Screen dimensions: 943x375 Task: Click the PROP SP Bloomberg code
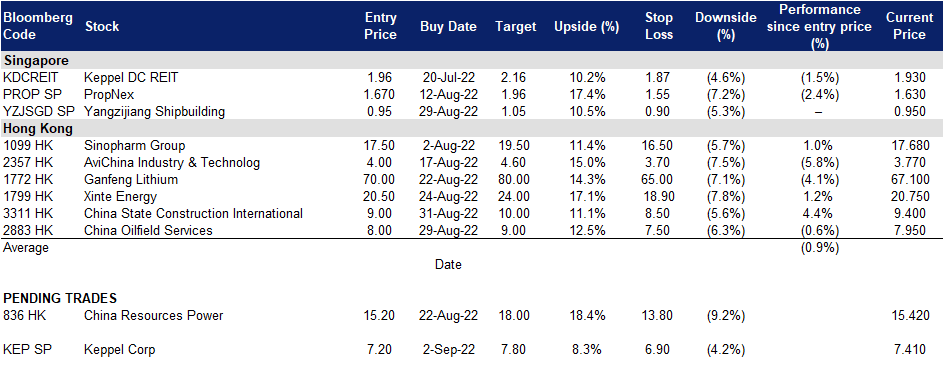(29, 94)
